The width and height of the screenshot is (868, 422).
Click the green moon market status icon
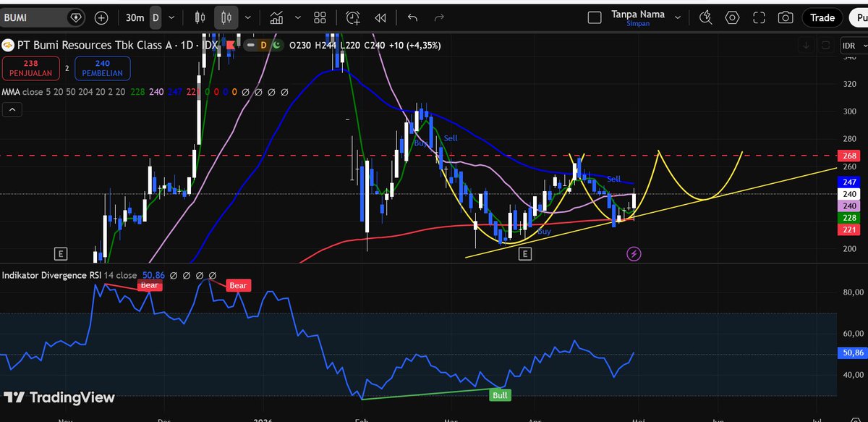click(x=278, y=45)
